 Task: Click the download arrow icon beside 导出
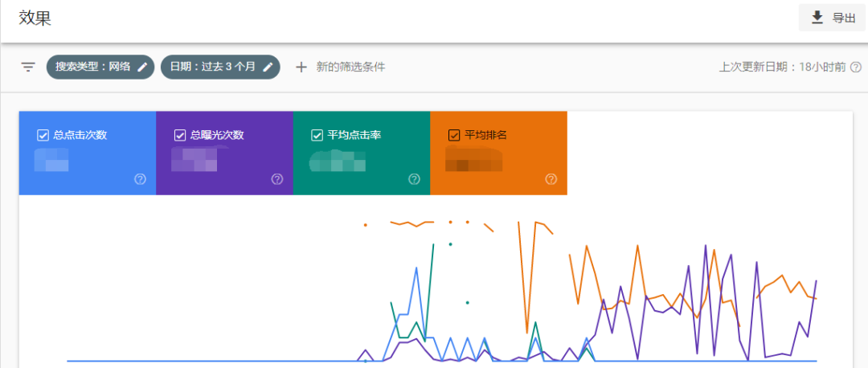pyautogui.click(x=817, y=18)
